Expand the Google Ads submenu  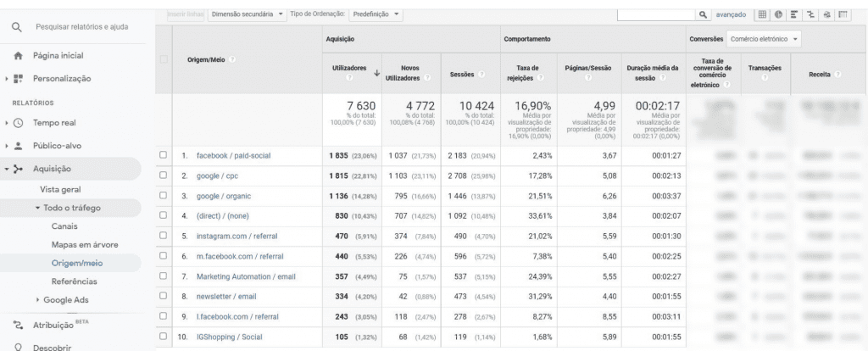coord(37,300)
